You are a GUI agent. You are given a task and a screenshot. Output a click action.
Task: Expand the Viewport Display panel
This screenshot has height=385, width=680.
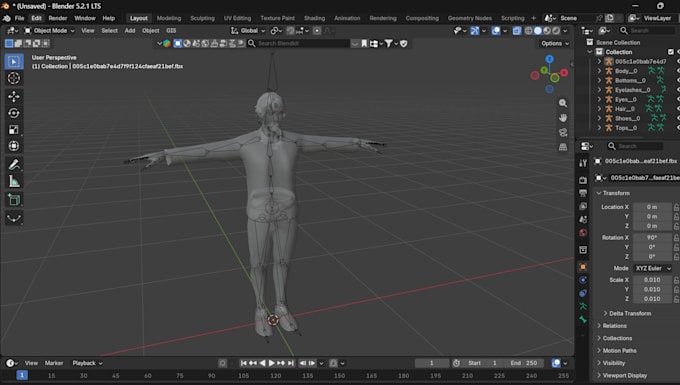click(x=624, y=375)
